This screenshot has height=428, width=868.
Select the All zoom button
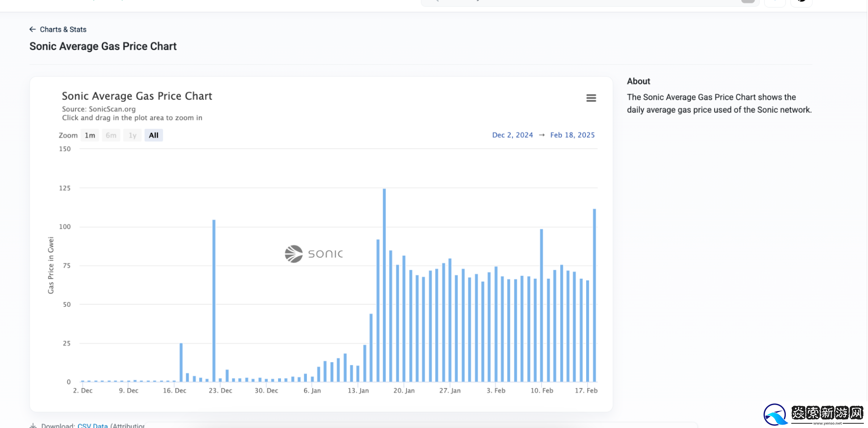coord(153,135)
